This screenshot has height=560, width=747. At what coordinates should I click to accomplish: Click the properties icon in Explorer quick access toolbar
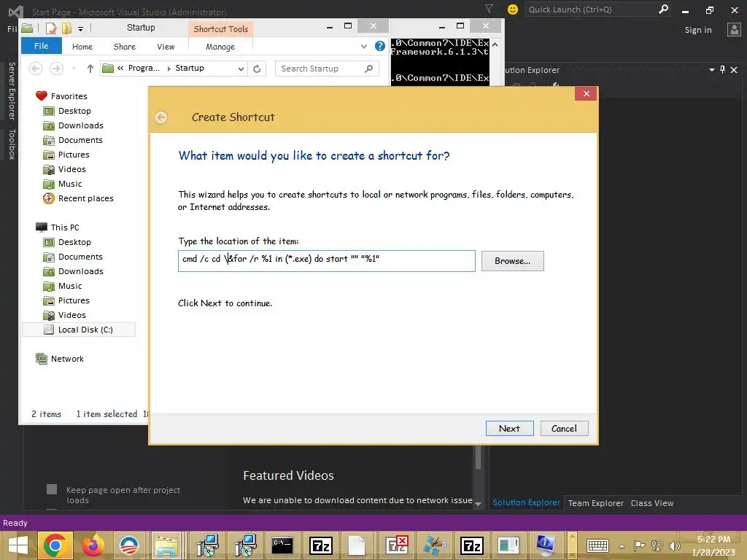[x=50, y=28]
